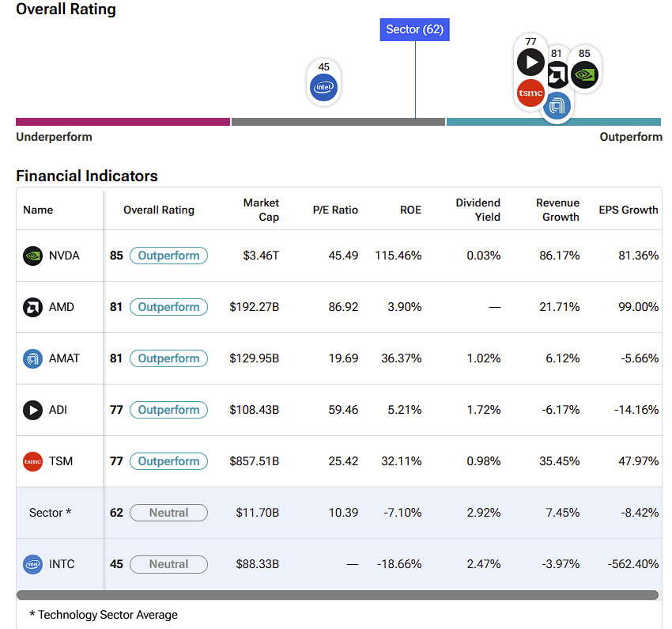Click the AMD logo in the table
Image resolution: width=672 pixels, height=629 pixels.
32,308
